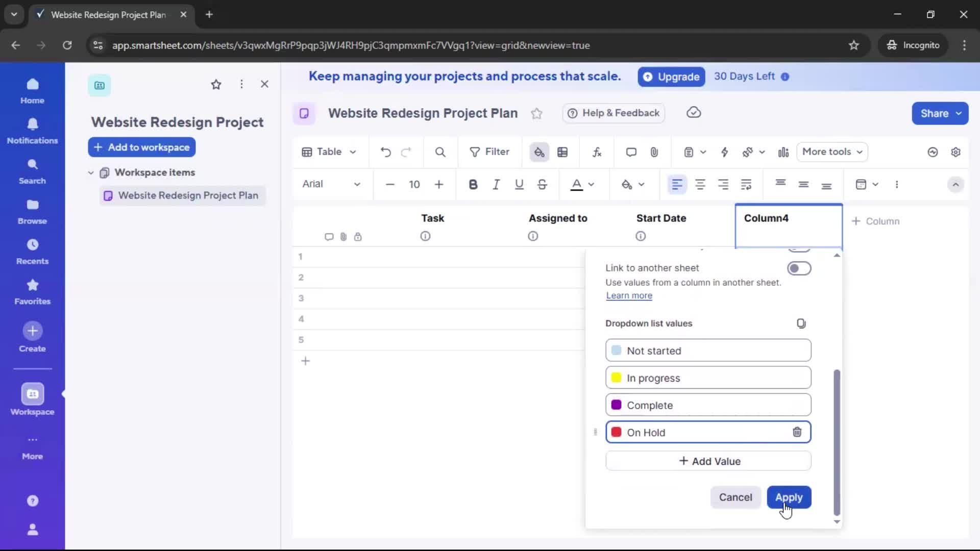Attach a file with the paperclip icon
980x551 pixels.
(655, 152)
